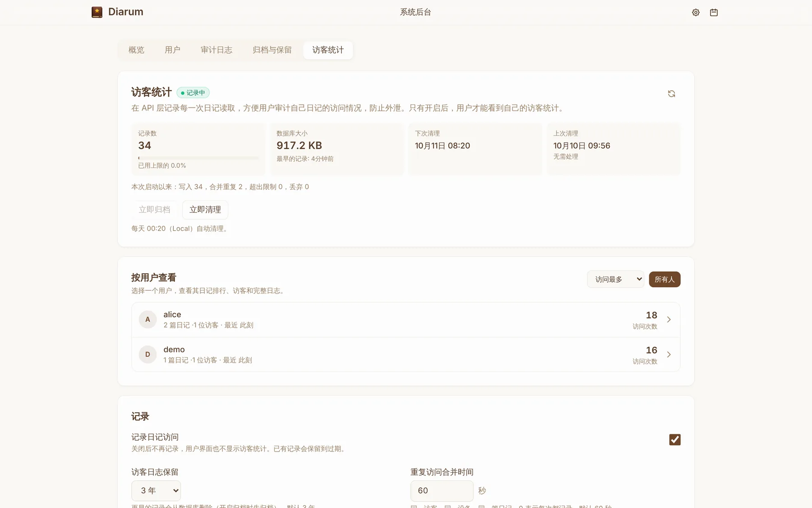This screenshot has height=508, width=812.
Task: Click the 已用上限的 0.0% text
Action: [x=162, y=166]
